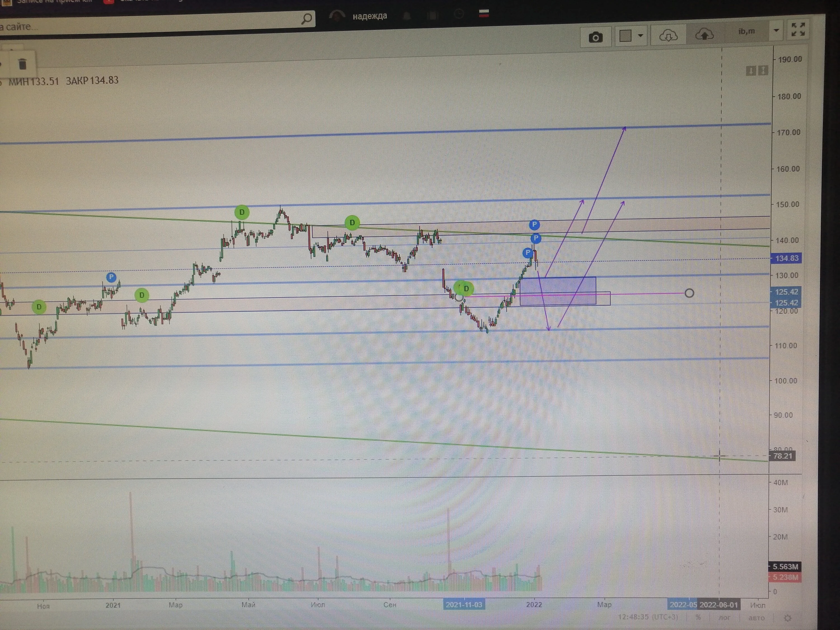Click the blue P marker before 2021
The image size is (840, 630).
coord(111,277)
